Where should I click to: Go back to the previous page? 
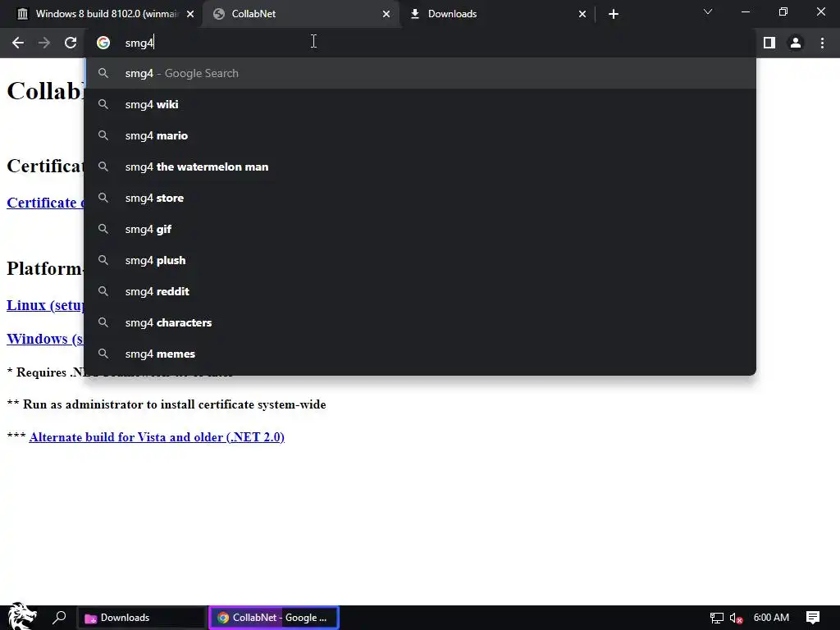point(18,43)
